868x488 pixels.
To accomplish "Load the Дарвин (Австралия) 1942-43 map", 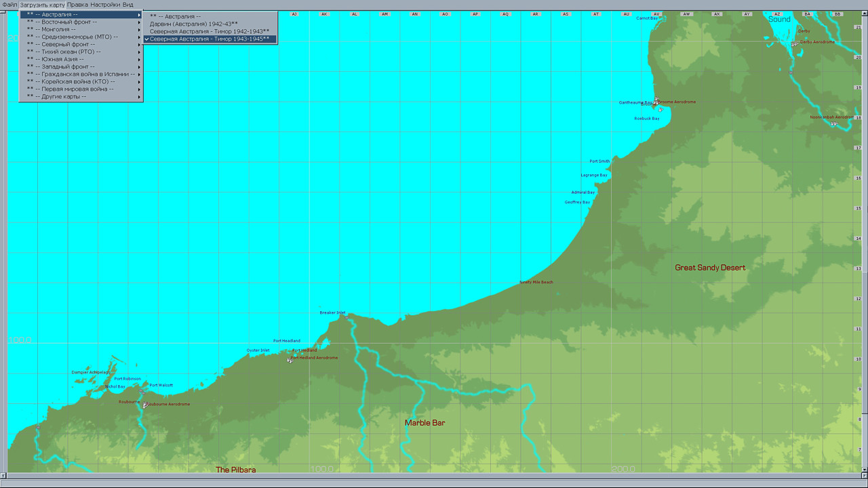I will point(210,24).
